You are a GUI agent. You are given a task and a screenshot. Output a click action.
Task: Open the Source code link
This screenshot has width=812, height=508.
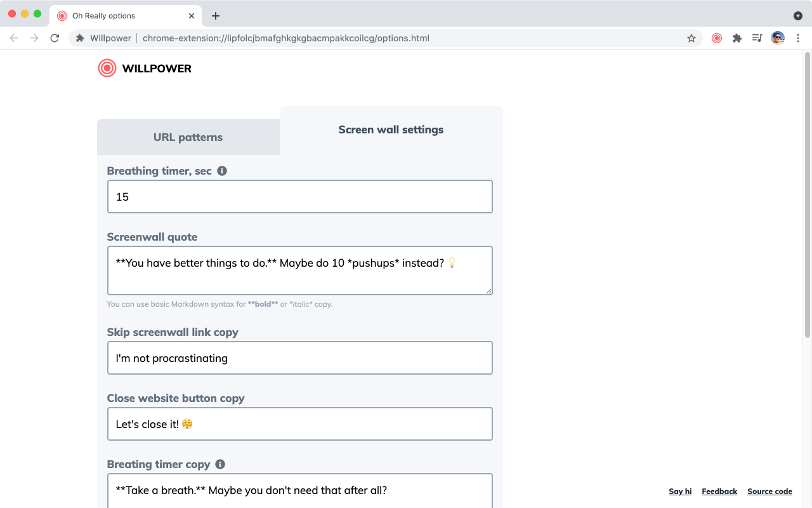point(769,491)
